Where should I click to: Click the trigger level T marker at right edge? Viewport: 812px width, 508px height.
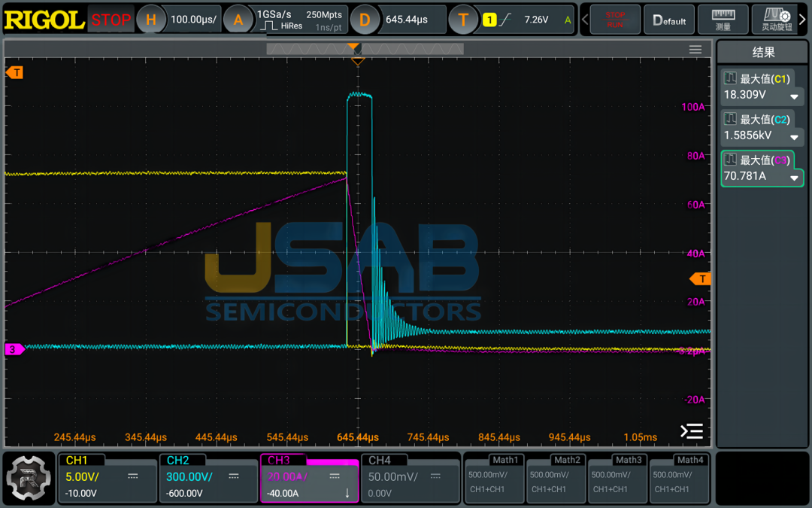tap(700, 279)
